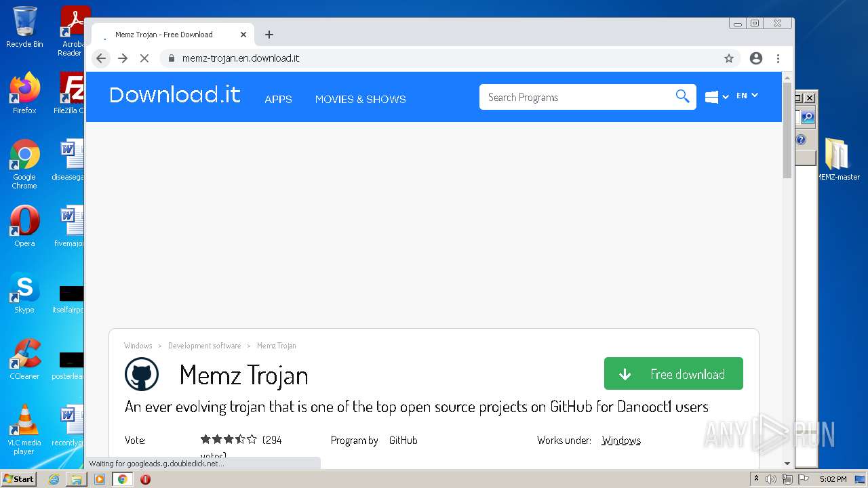Click the red Opera icon in the taskbar
The height and width of the screenshot is (488, 868).
pyautogui.click(x=145, y=479)
